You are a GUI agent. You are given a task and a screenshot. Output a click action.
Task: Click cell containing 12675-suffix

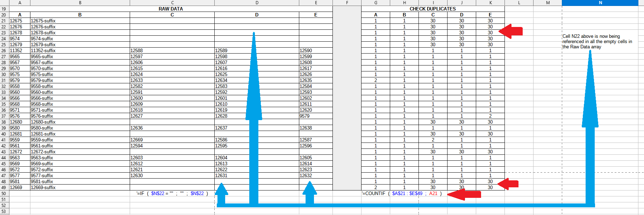(80, 21)
